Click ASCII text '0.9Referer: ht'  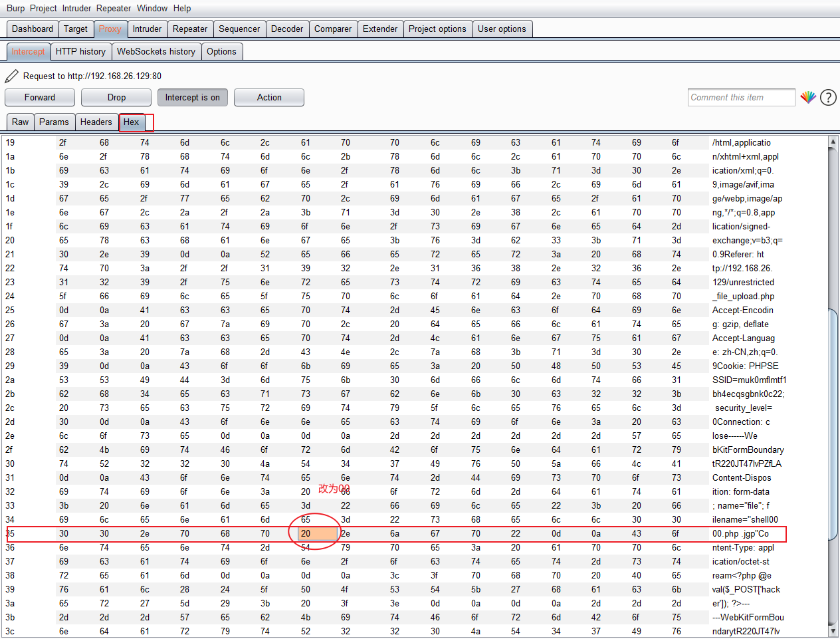(738, 254)
